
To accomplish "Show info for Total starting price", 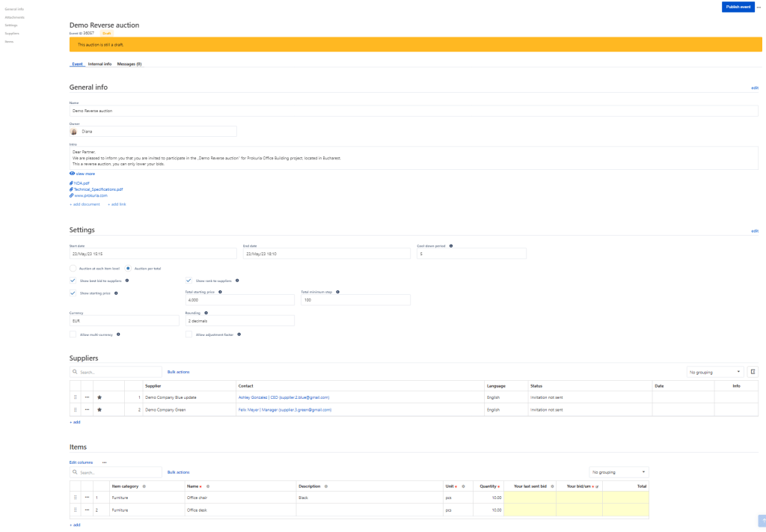I will [x=220, y=292].
